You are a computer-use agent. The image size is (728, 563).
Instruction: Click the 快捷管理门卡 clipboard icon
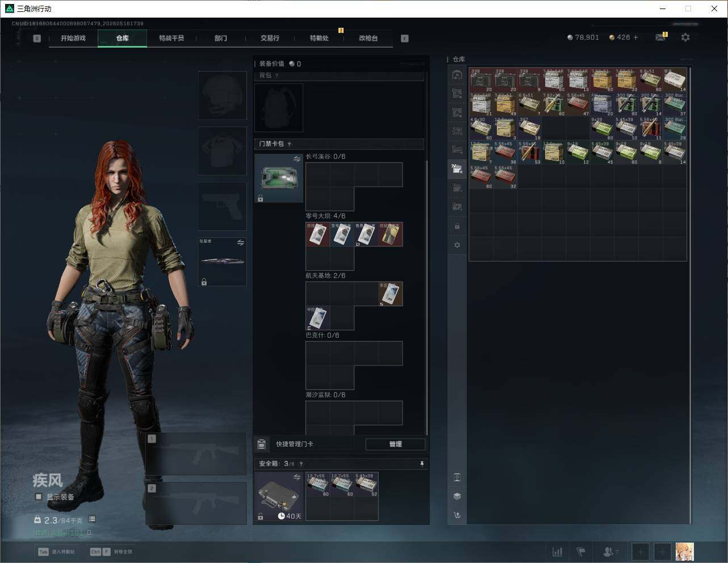(262, 444)
